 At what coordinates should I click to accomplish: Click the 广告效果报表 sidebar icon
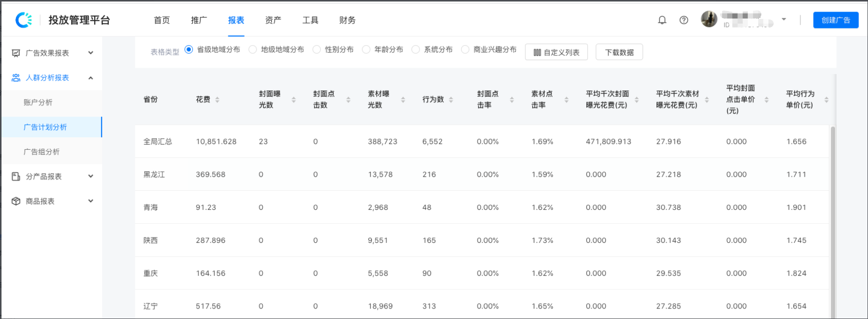16,53
